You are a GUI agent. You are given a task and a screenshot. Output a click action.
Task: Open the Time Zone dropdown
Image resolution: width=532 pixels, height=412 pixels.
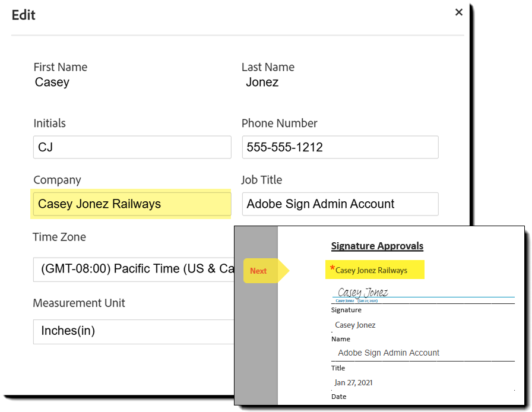134,269
